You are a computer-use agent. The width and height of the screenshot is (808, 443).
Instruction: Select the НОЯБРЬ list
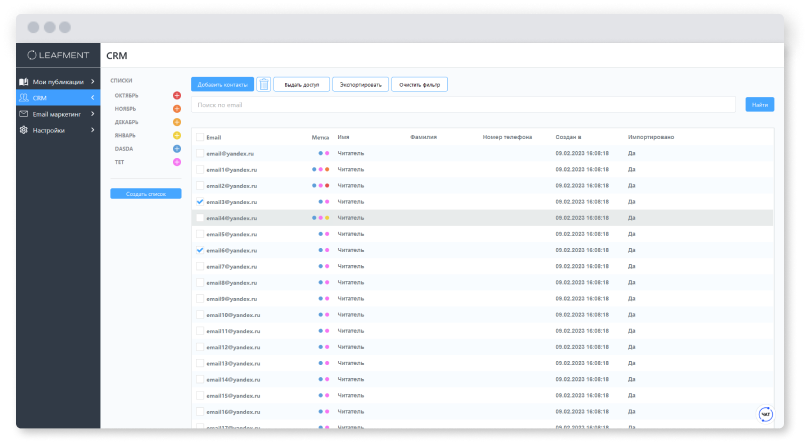[x=125, y=109]
